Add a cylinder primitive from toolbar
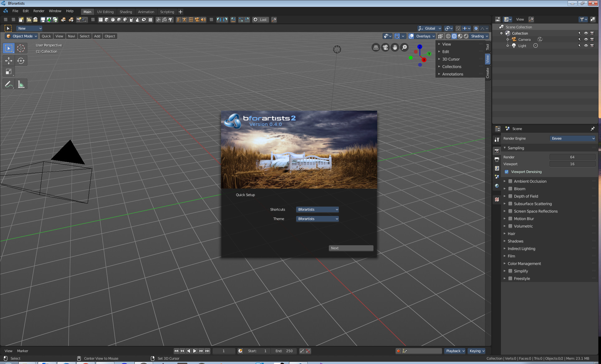 point(132,20)
